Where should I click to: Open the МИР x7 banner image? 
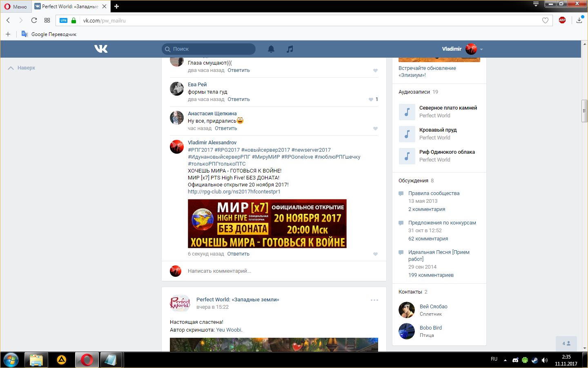(x=267, y=224)
